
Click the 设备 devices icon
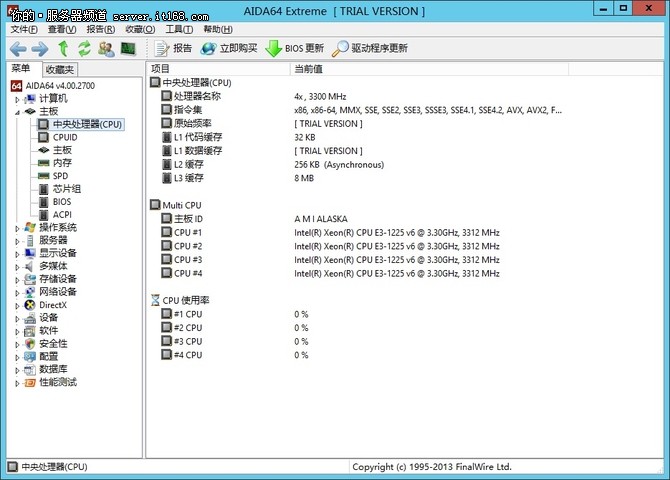(x=30, y=318)
